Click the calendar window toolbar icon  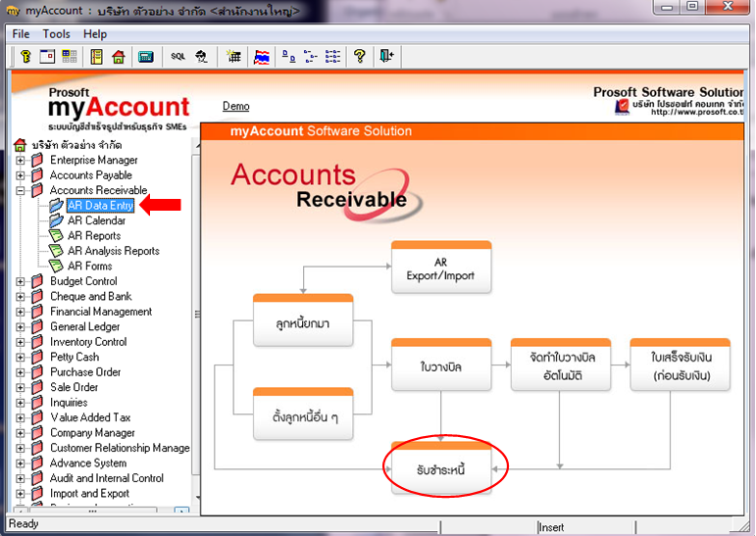click(x=47, y=57)
